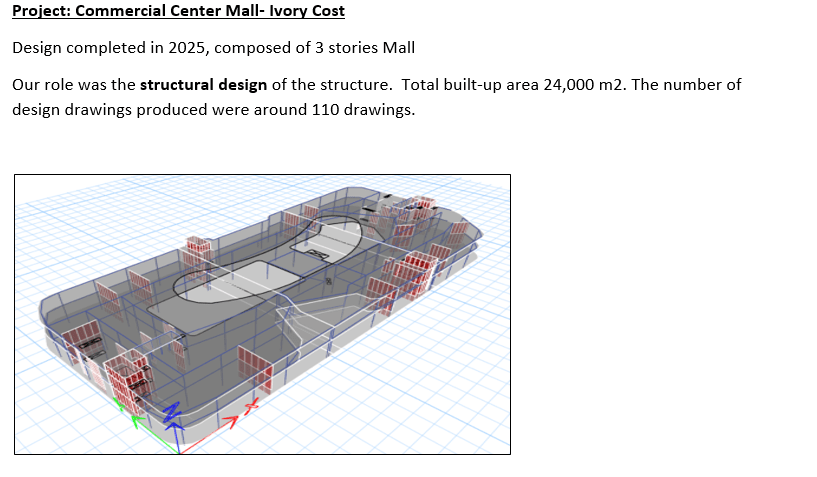Place cursor on "Total built-up area"
This screenshot has height=477, width=817.
coord(468,84)
